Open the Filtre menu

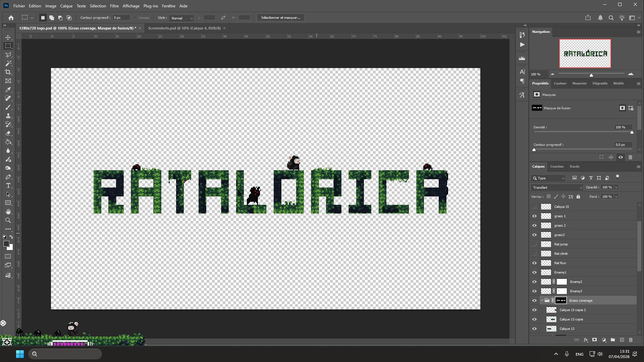[114, 6]
